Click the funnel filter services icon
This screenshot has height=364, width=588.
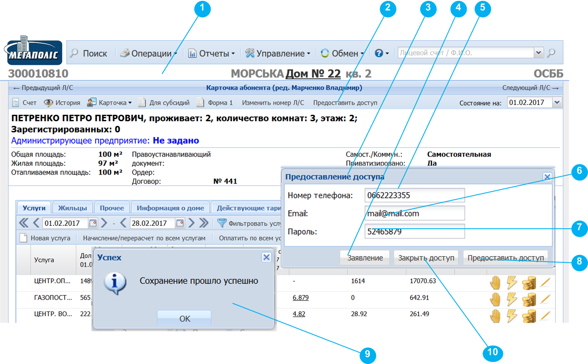tap(222, 223)
